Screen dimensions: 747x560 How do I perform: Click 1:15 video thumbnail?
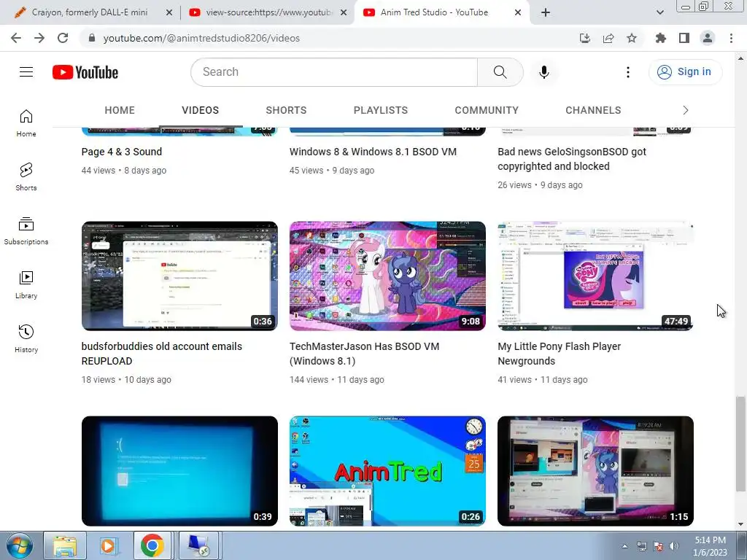[595, 471]
